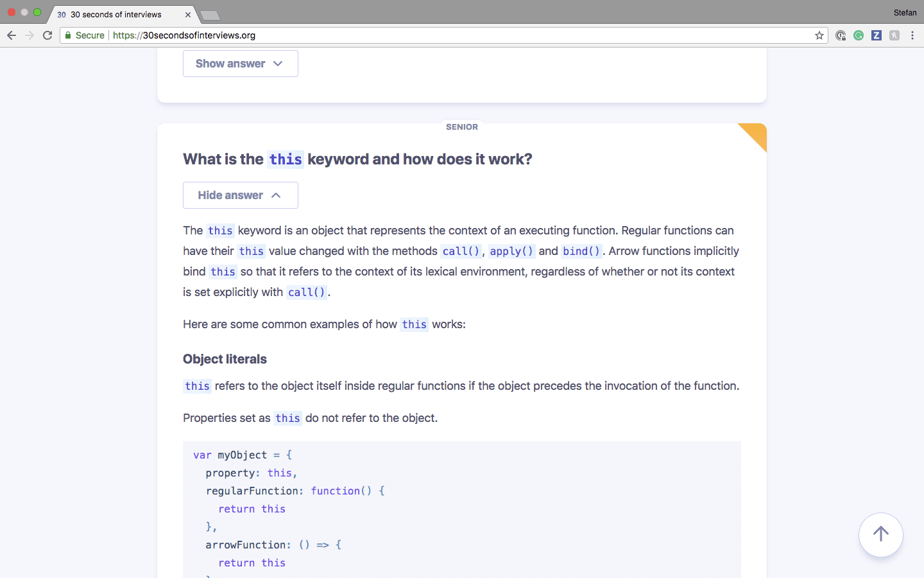Screen dimensions: 924x578
Task: Open a new tab
Action: (x=210, y=15)
